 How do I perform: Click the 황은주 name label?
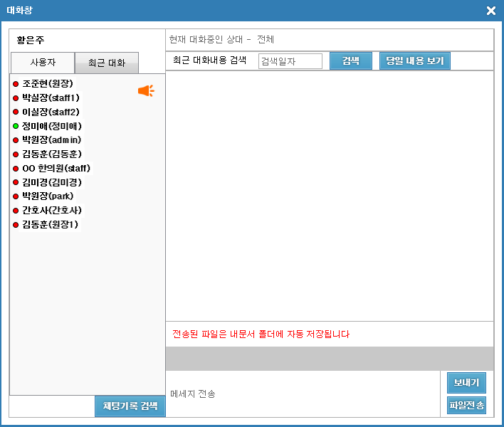(x=31, y=40)
